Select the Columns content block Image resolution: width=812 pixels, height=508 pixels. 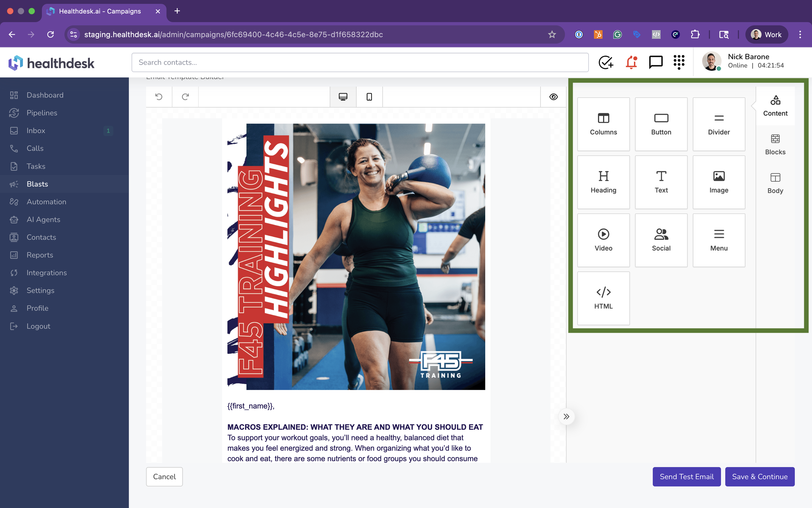pyautogui.click(x=603, y=124)
